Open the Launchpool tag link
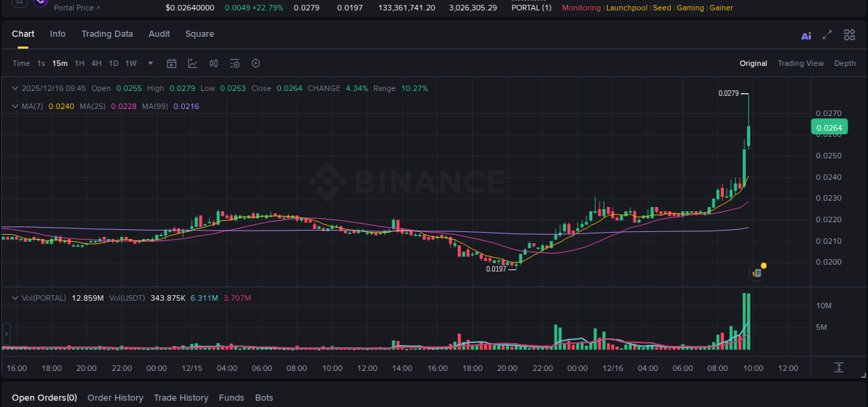Image resolution: width=868 pixels, height=407 pixels. 626,8
